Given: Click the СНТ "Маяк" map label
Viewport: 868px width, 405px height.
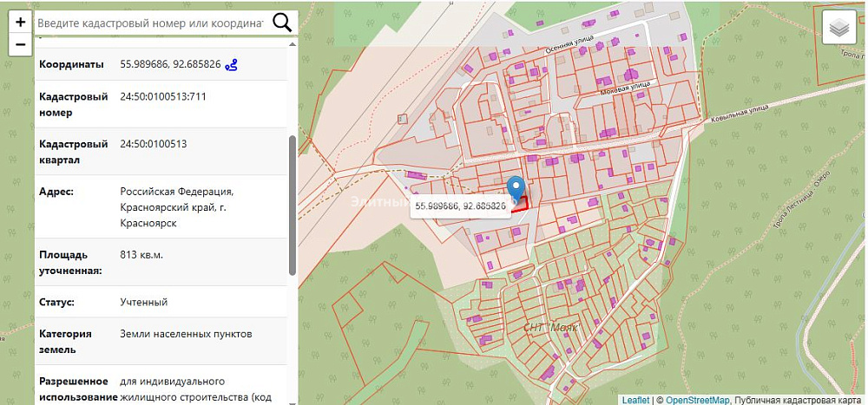Looking at the screenshot, I should (551, 328).
